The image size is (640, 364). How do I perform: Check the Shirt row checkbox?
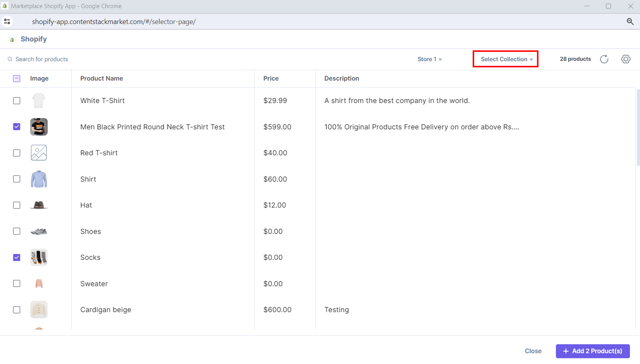pos(17,179)
